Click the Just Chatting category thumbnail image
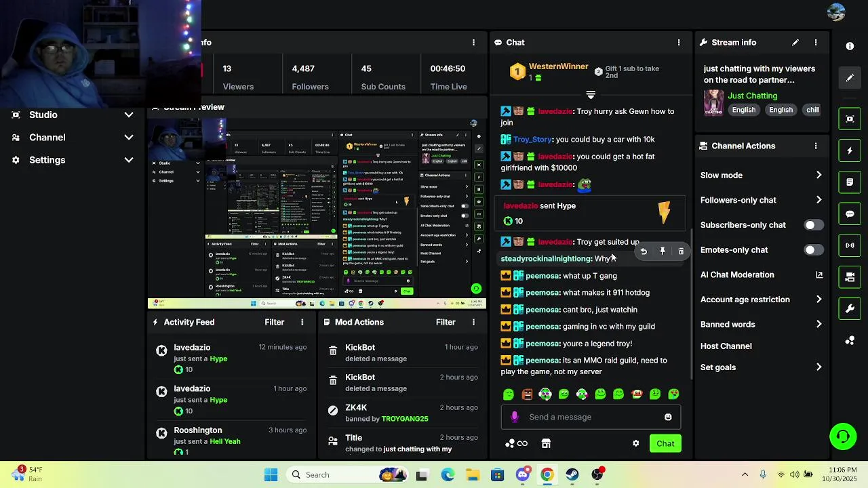 tap(713, 102)
